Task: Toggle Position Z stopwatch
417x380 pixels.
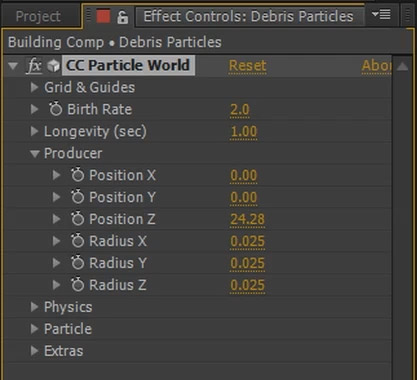Action: 77,219
